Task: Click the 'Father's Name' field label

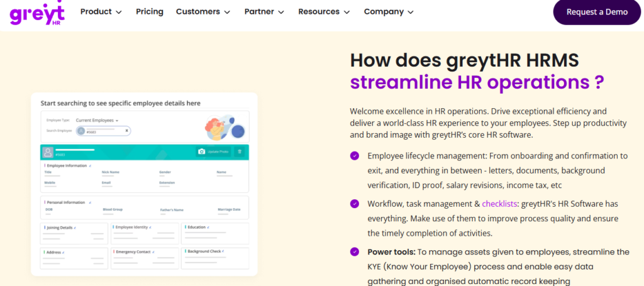Action: tap(172, 210)
